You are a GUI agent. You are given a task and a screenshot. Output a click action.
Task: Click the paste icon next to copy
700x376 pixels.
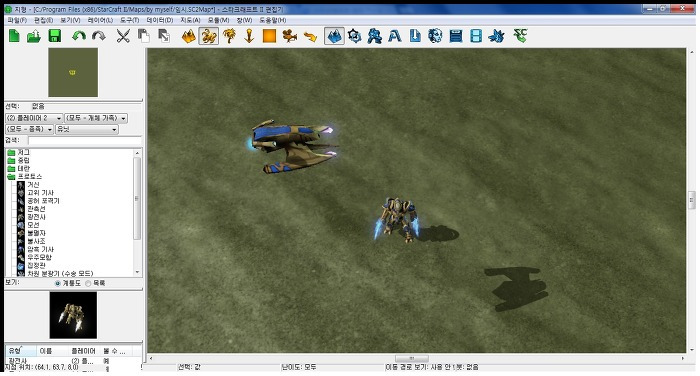pyautogui.click(x=164, y=36)
